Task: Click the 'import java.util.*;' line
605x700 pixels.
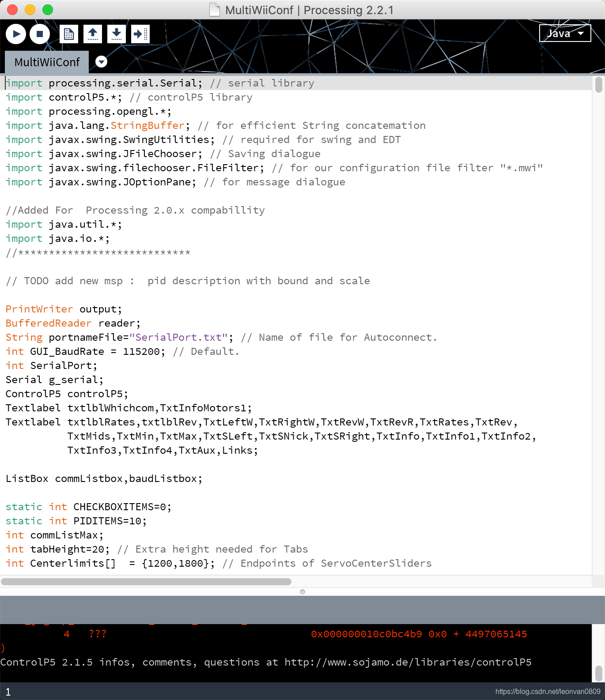Action: pos(64,225)
